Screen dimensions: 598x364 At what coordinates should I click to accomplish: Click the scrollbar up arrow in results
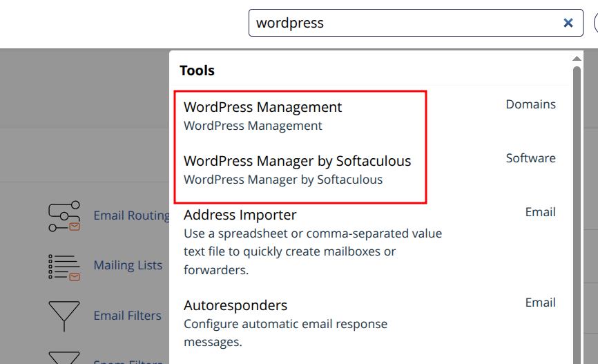point(577,59)
